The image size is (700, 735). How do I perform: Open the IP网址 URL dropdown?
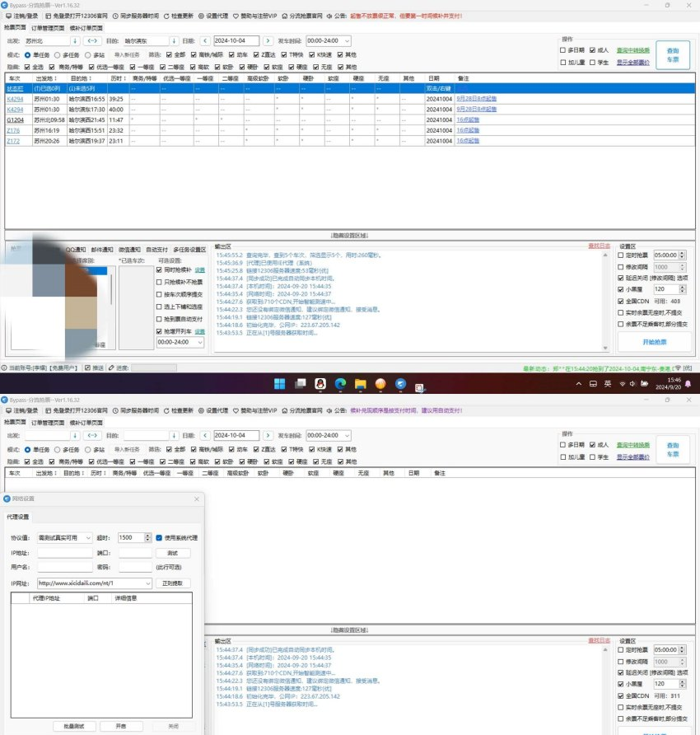(148, 583)
